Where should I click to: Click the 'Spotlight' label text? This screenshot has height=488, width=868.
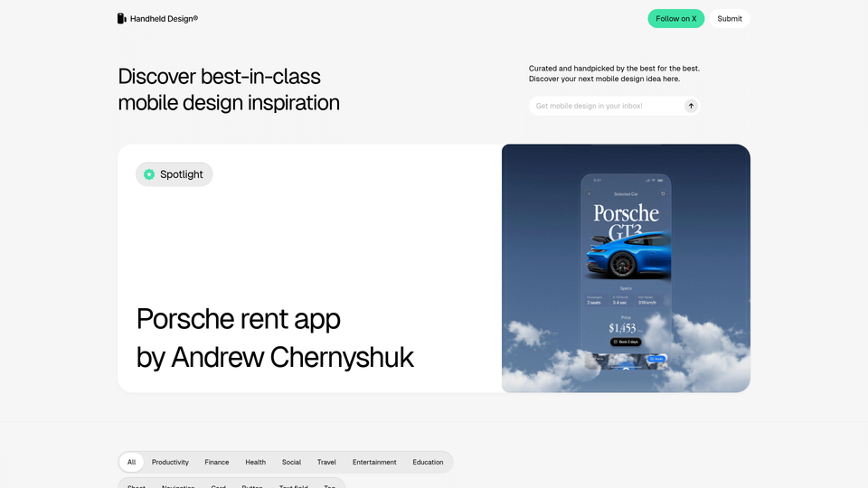point(181,174)
